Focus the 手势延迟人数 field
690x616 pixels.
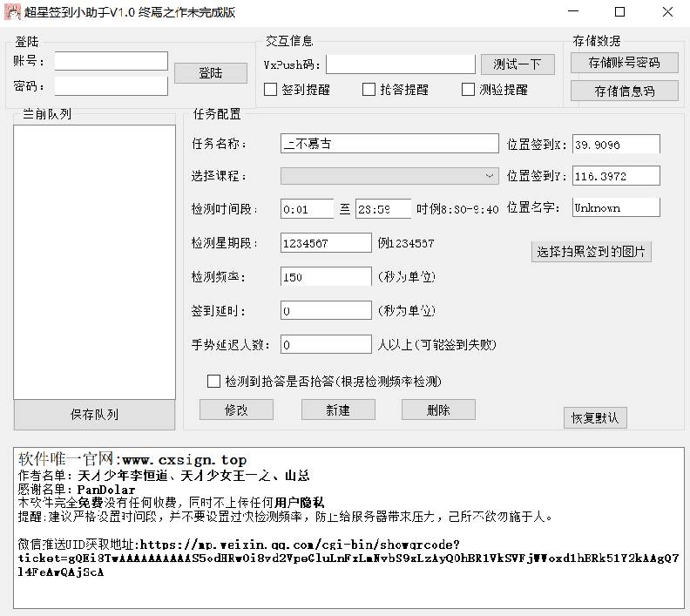coord(326,344)
